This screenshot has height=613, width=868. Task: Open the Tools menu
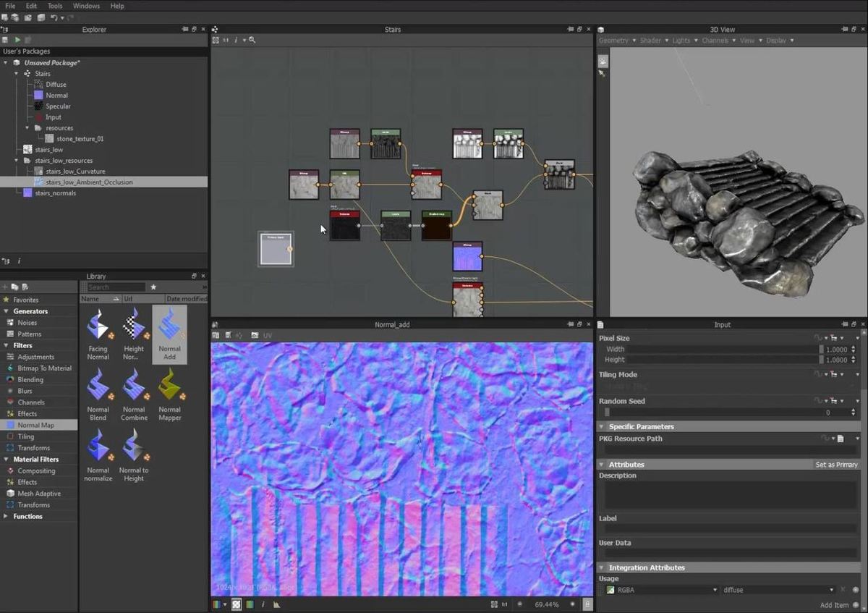click(x=55, y=6)
